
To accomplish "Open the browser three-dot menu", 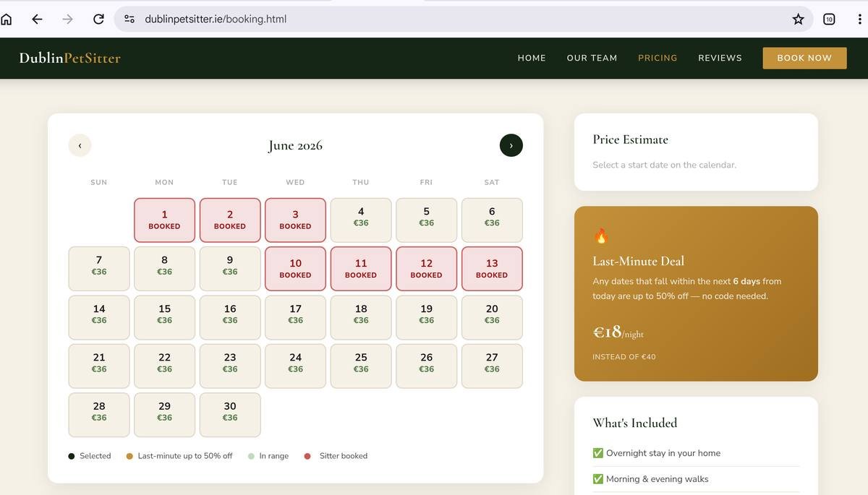I will point(859,20).
